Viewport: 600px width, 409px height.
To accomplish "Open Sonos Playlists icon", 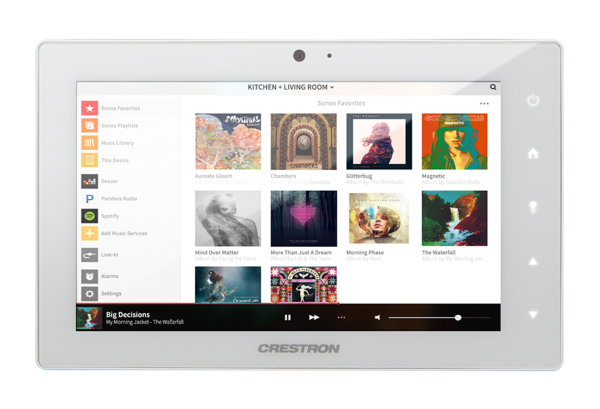I will coord(90,125).
